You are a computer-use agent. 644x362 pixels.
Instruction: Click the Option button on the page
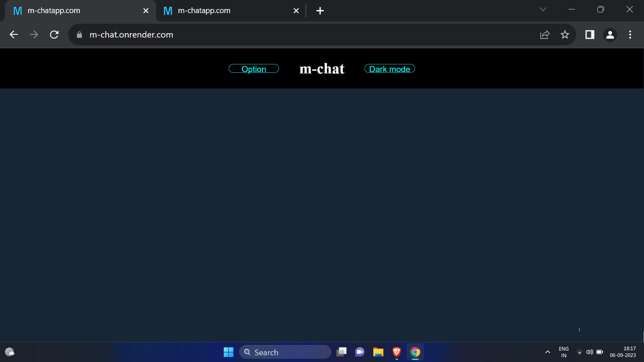[254, 69]
